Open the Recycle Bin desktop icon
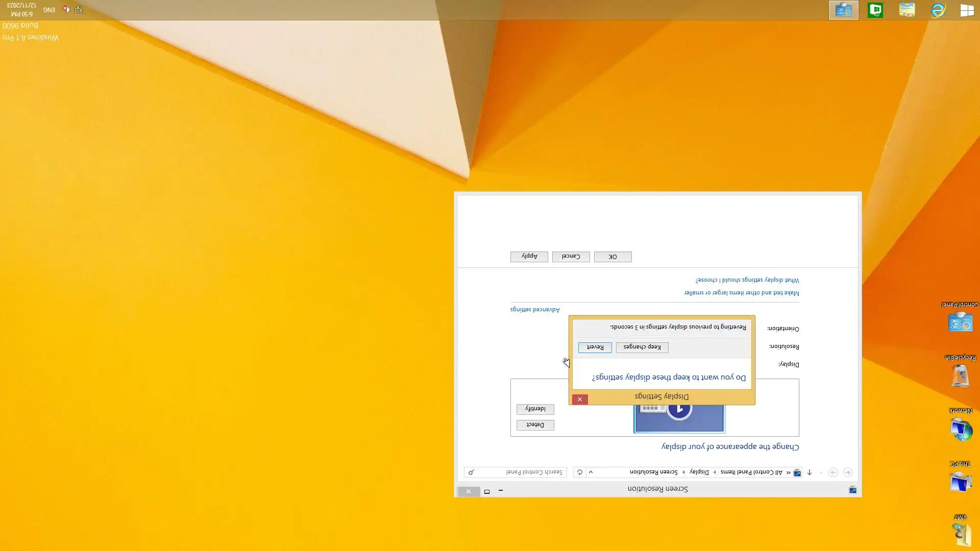This screenshot has height=551, width=980. (960, 376)
